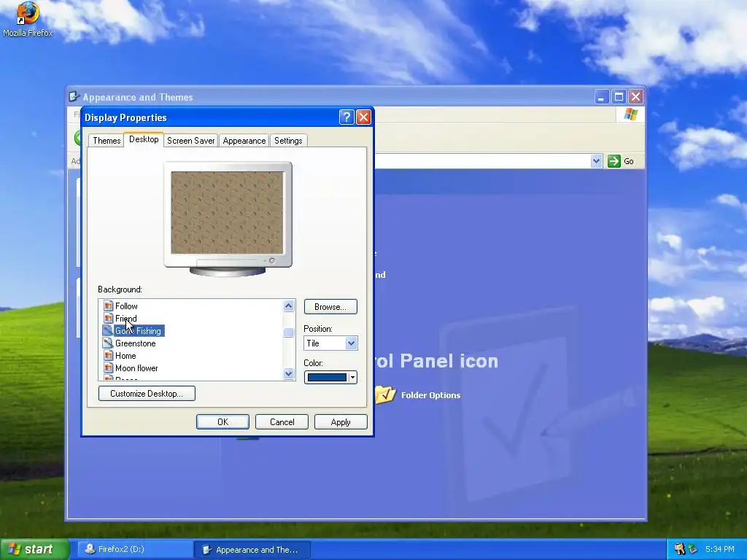Screen dimensions: 747x560
Task: Click the monitor wallpaper preview
Action: pos(228,213)
